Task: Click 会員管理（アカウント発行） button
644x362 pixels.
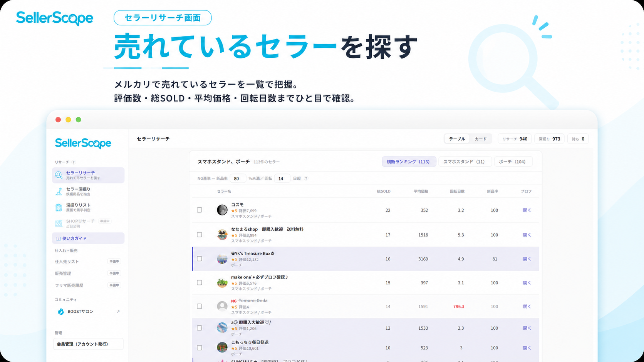Action: click(88, 344)
